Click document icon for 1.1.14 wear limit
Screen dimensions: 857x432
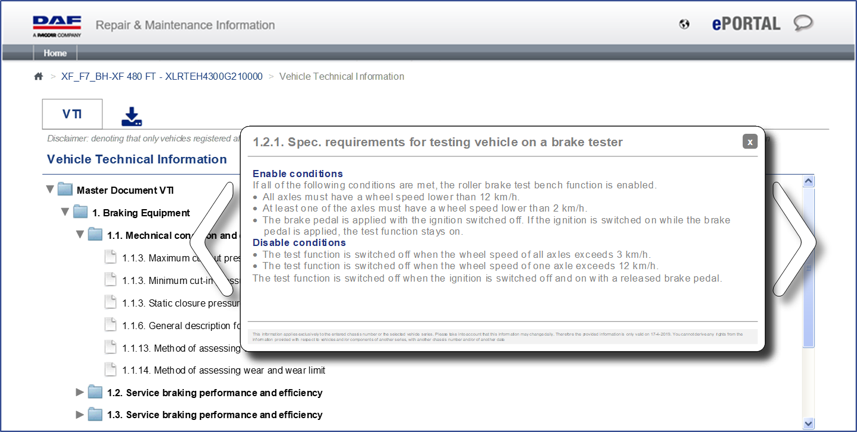[111, 370]
